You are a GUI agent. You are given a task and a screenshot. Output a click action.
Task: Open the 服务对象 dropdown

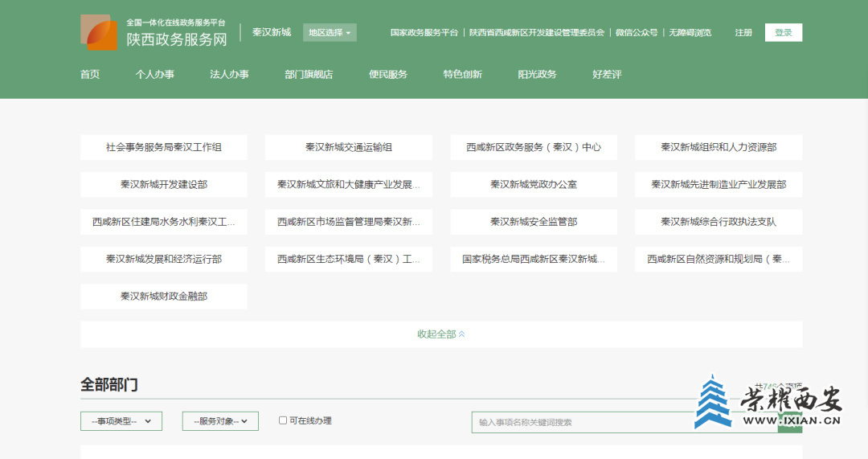click(220, 421)
